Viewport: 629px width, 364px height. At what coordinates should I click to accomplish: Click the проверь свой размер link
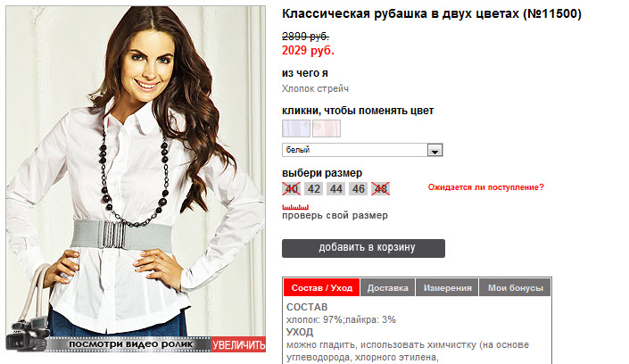pyautogui.click(x=335, y=216)
